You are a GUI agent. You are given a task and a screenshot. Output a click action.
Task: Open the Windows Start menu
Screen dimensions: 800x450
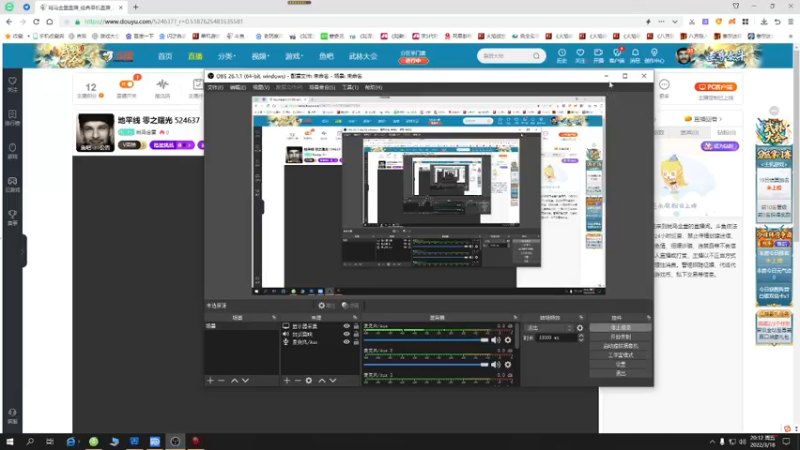point(10,441)
